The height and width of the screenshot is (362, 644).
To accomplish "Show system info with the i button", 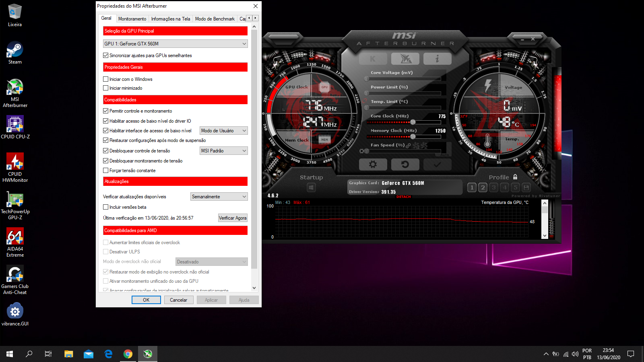I will (x=438, y=59).
